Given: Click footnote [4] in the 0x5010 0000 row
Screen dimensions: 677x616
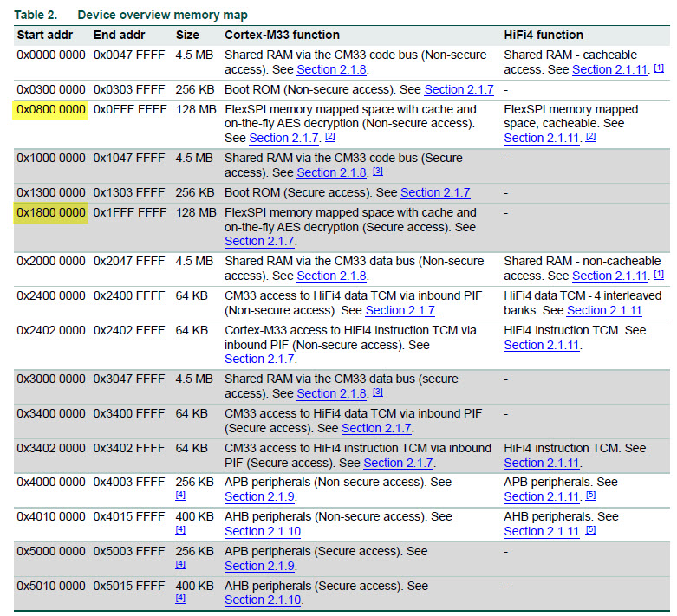Looking at the screenshot, I should (180, 599).
